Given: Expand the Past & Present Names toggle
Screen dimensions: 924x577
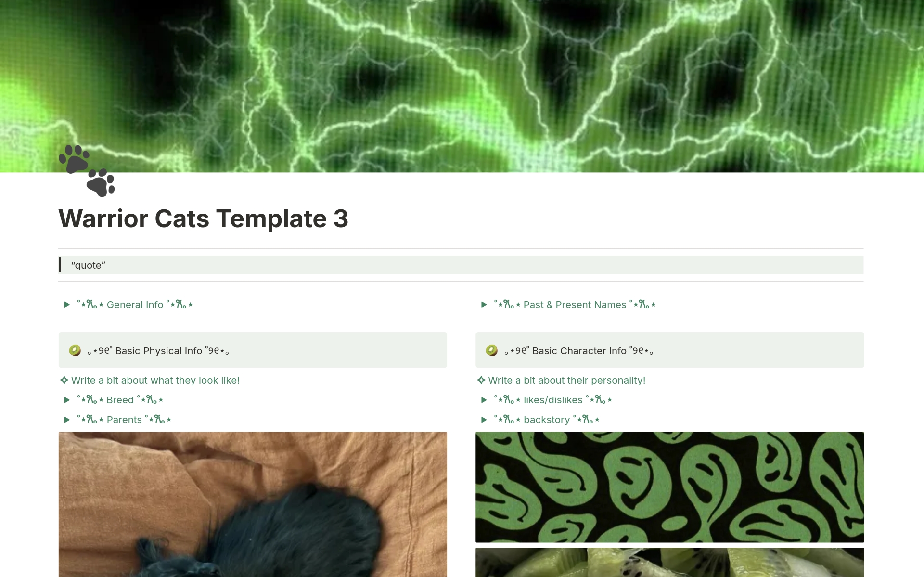Looking at the screenshot, I should (x=484, y=305).
